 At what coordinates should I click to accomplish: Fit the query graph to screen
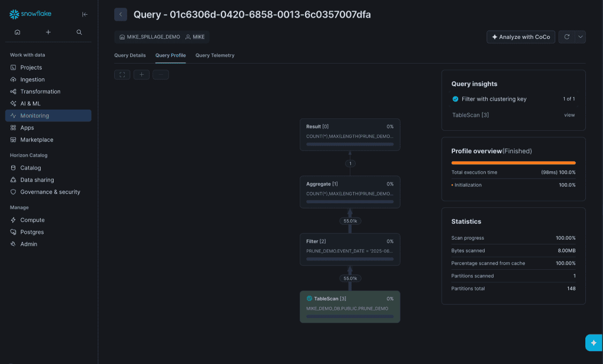click(122, 75)
